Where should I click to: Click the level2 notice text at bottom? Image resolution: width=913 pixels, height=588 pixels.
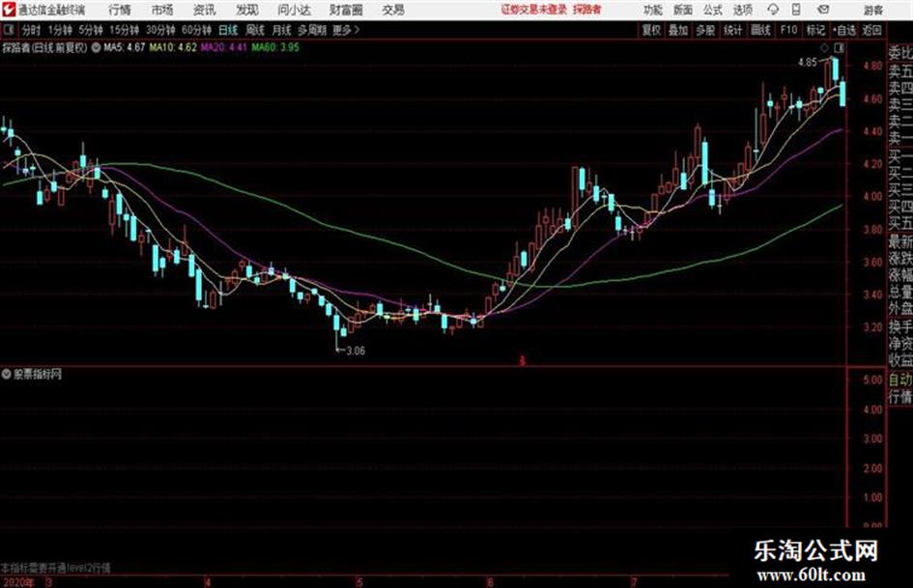(56, 568)
